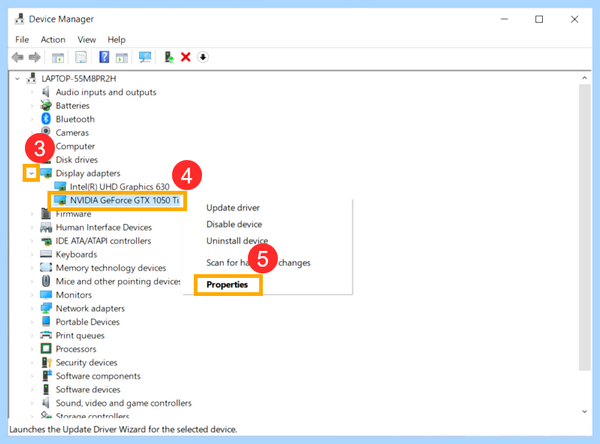
Task: Click the Human Interface Devices icon
Action: (46, 227)
